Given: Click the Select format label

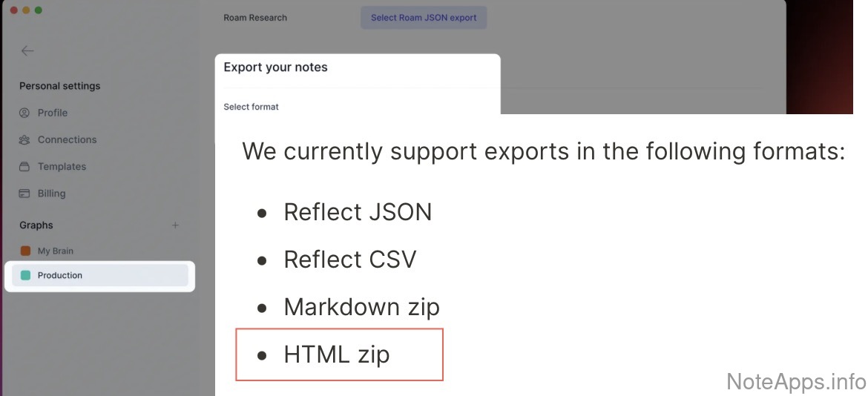Looking at the screenshot, I should (251, 107).
